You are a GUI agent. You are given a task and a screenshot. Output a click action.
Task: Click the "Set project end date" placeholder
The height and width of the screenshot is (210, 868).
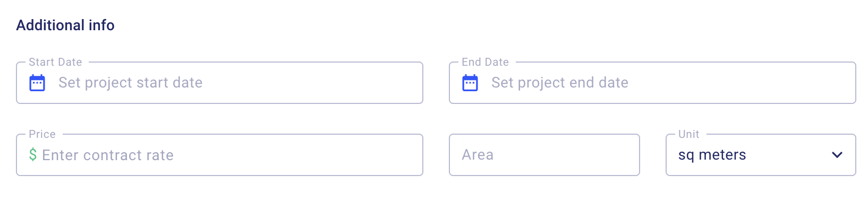[560, 83]
